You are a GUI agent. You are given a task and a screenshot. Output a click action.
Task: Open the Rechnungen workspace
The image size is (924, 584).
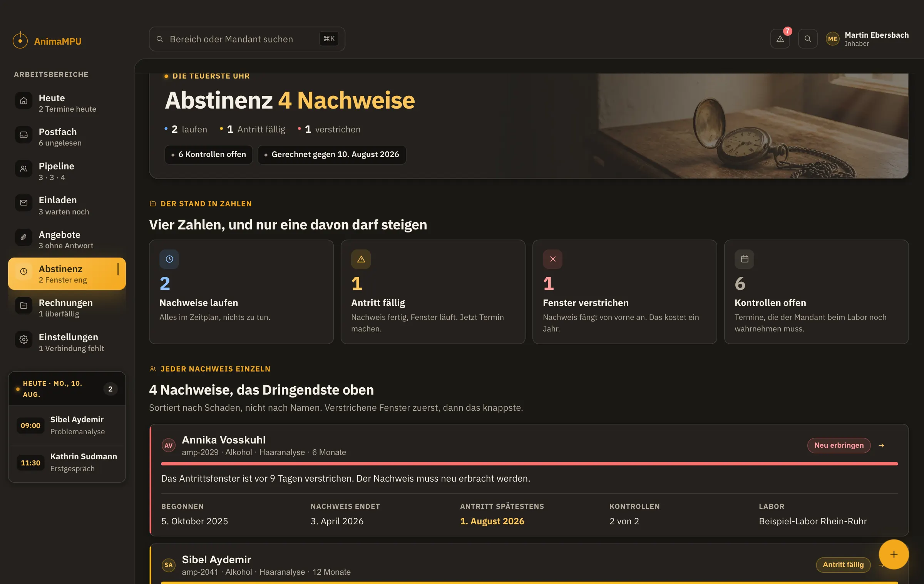pos(67,308)
